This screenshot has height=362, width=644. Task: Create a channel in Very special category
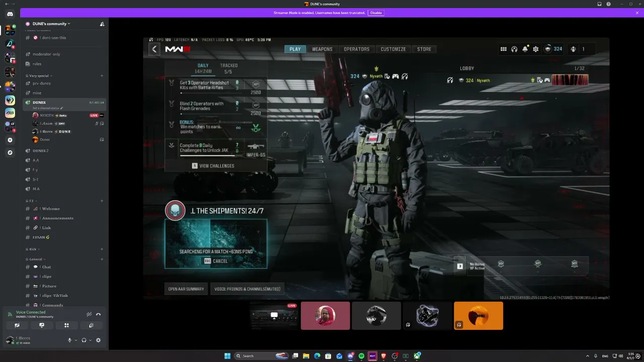pos(102,76)
